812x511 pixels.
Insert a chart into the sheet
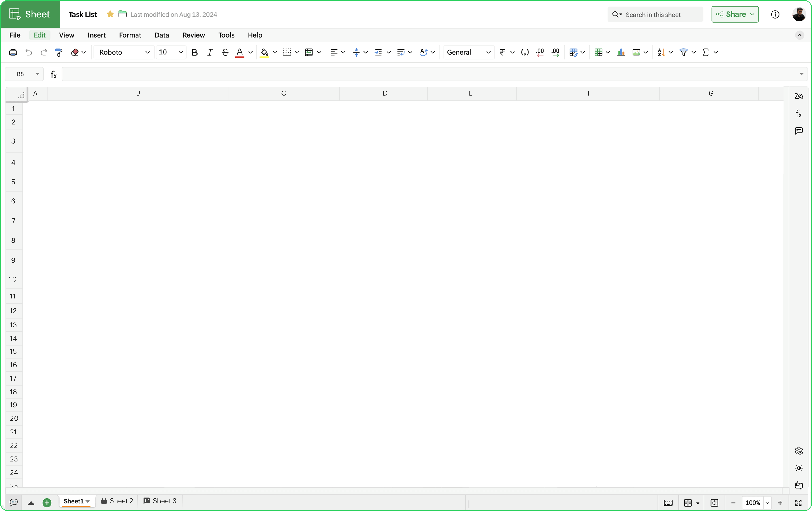click(621, 52)
